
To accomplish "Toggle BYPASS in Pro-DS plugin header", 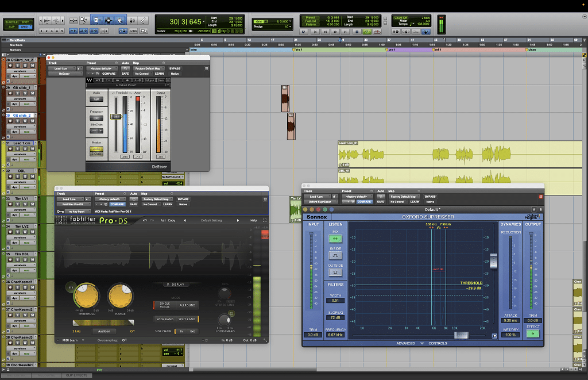I will pos(183,199).
